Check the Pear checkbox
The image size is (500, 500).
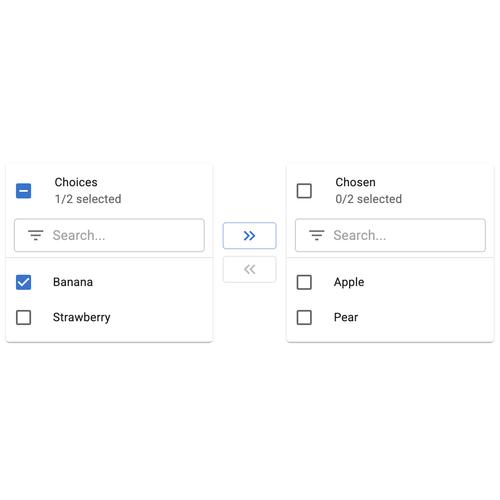point(304,317)
